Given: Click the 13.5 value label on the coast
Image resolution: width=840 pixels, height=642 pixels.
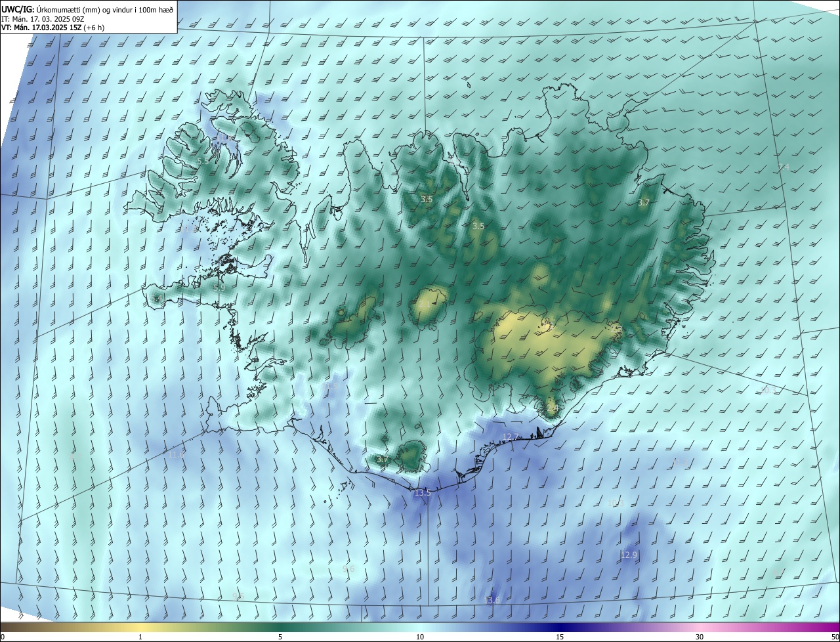Looking at the screenshot, I should [x=423, y=492].
